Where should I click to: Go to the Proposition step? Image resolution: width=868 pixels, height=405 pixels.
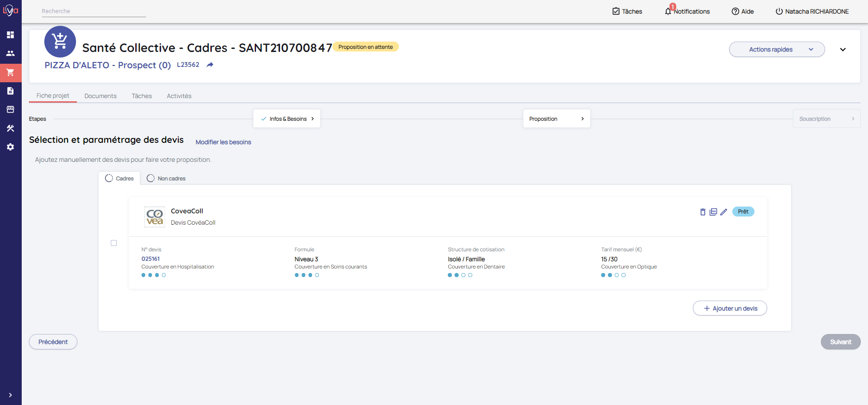tap(556, 119)
